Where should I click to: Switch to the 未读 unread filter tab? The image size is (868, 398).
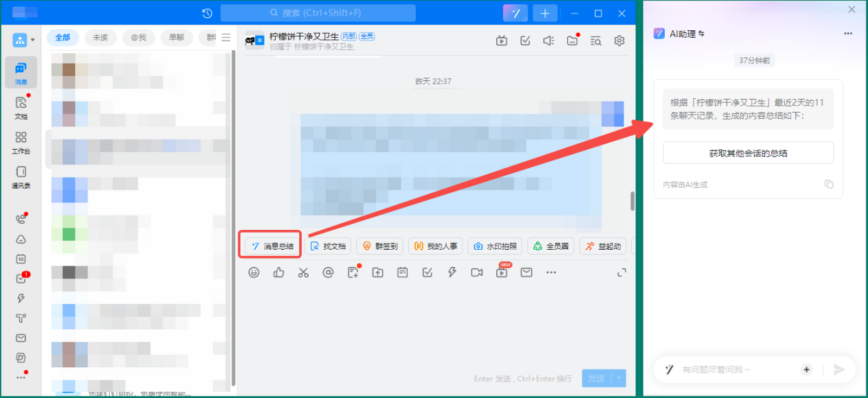click(100, 38)
